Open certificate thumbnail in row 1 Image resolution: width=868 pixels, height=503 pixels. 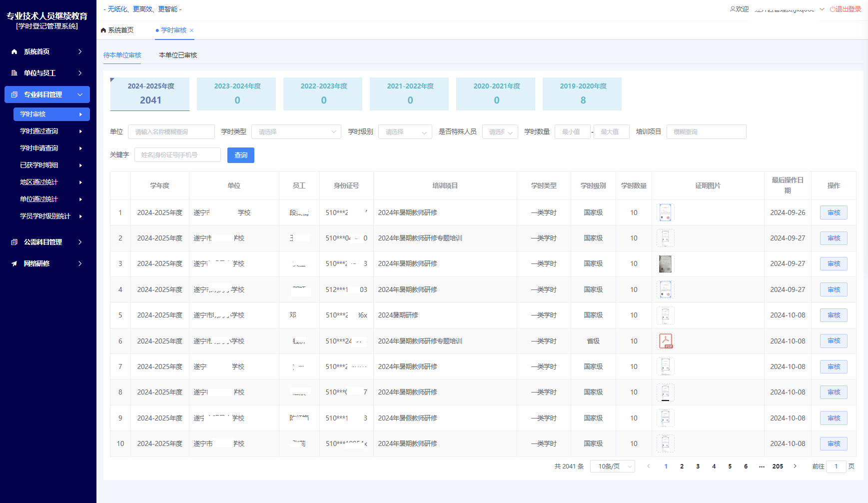pyautogui.click(x=665, y=212)
